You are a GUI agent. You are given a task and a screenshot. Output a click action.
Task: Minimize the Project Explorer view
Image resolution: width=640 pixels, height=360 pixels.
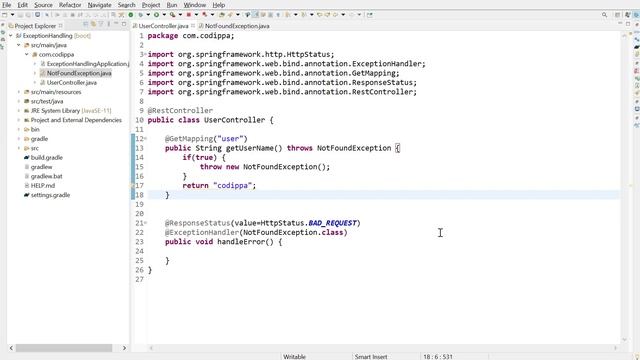click(x=116, y=24)
